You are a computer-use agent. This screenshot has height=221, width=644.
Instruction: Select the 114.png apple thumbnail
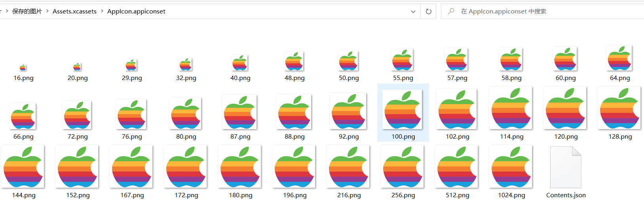point(511,108)
